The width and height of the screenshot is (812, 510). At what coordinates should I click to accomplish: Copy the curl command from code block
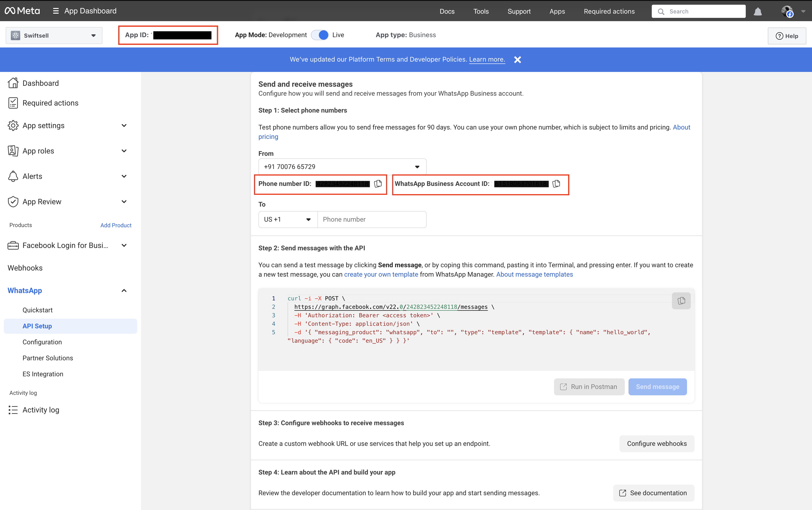click(x=681, y=301)
